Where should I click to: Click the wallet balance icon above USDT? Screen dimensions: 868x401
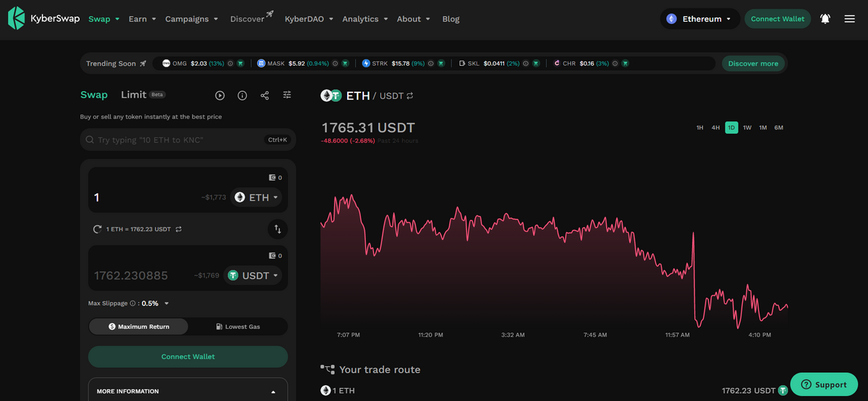point(272,256)
